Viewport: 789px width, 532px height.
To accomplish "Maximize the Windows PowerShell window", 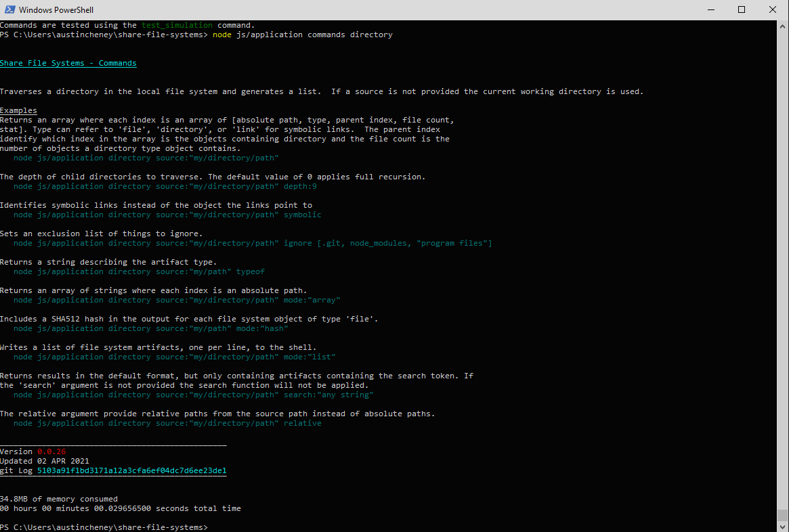I will [741, 9].
